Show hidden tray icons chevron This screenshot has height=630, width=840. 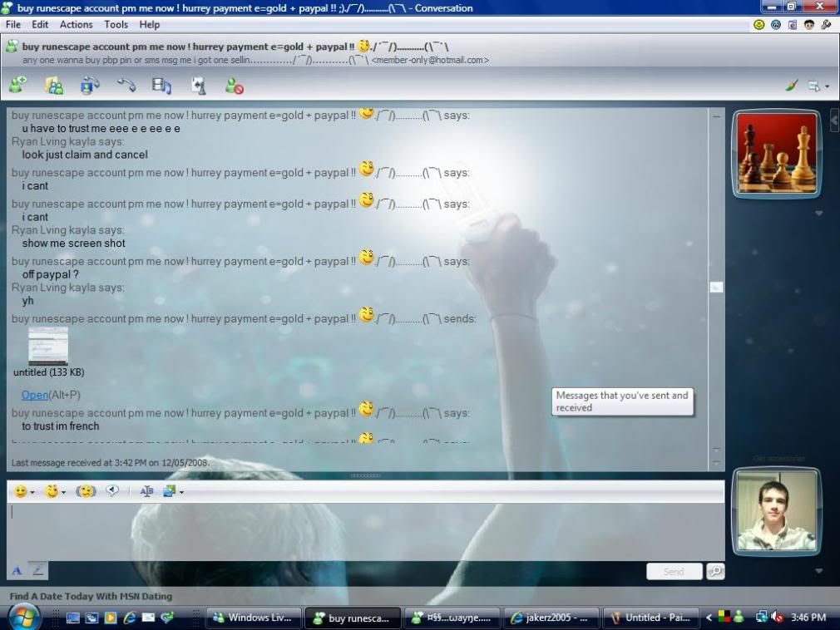[709, 618]
